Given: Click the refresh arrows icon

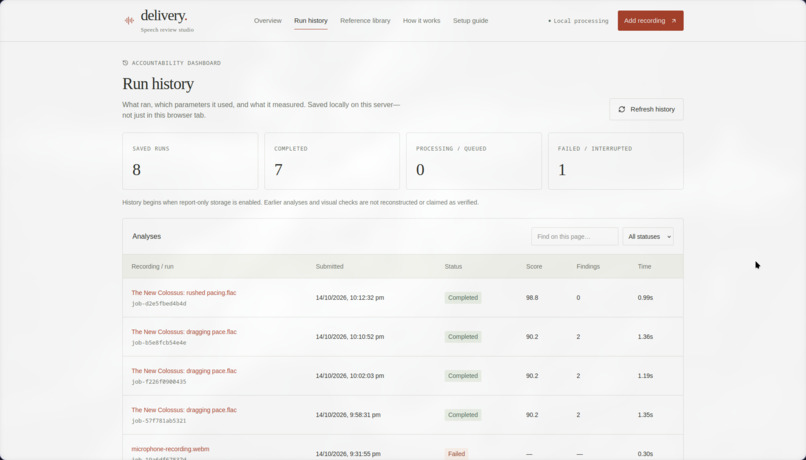Looking at the screenshot, I should point(621,109).
